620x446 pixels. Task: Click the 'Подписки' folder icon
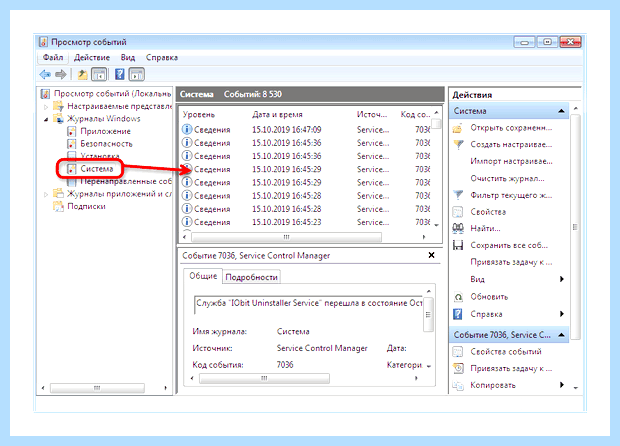point(59,206)
